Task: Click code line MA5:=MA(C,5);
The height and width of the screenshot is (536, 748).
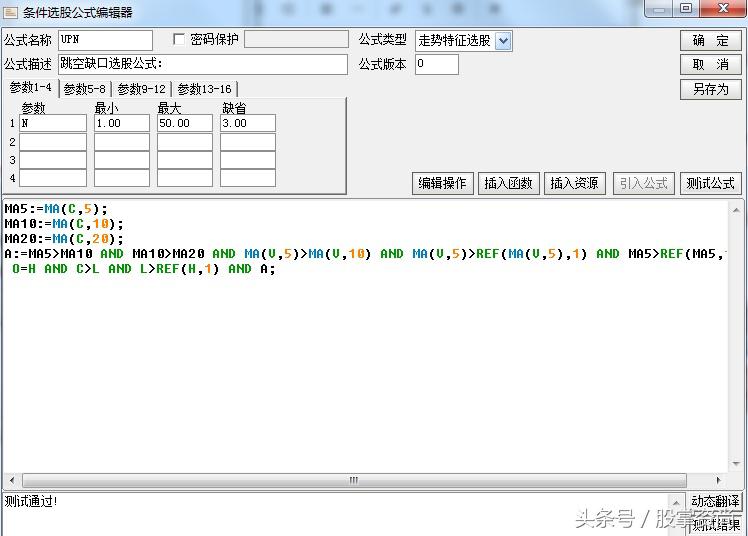Action: point(56,208)
